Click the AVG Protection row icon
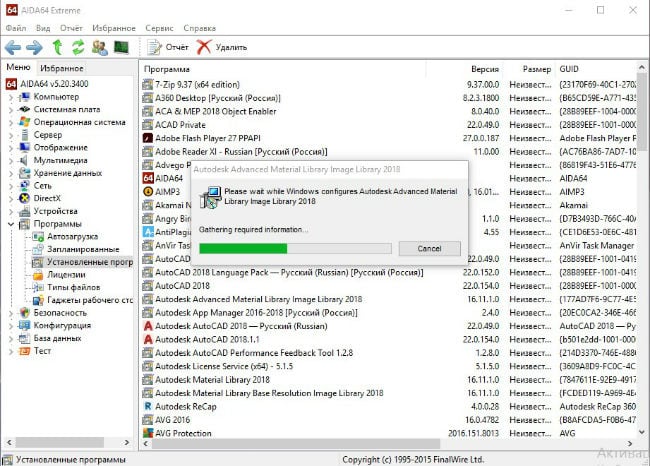The width and height of the screenshot is (650, 466). click(148, 433)
